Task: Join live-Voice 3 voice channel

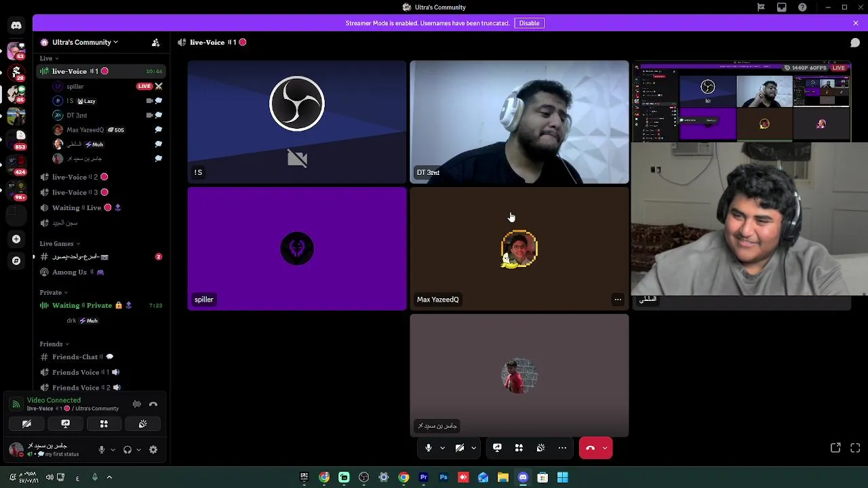Action: (x=101, y=192)
